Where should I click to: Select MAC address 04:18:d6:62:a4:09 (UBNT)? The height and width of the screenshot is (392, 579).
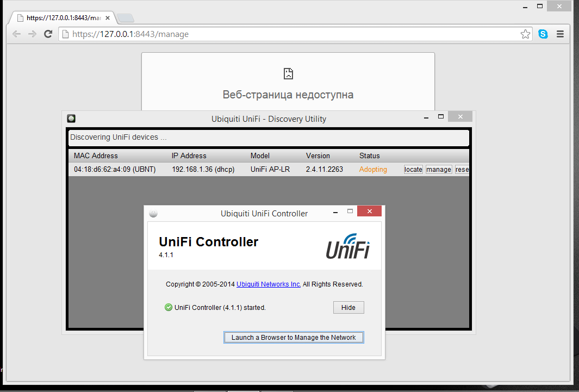tap(115, 170)
